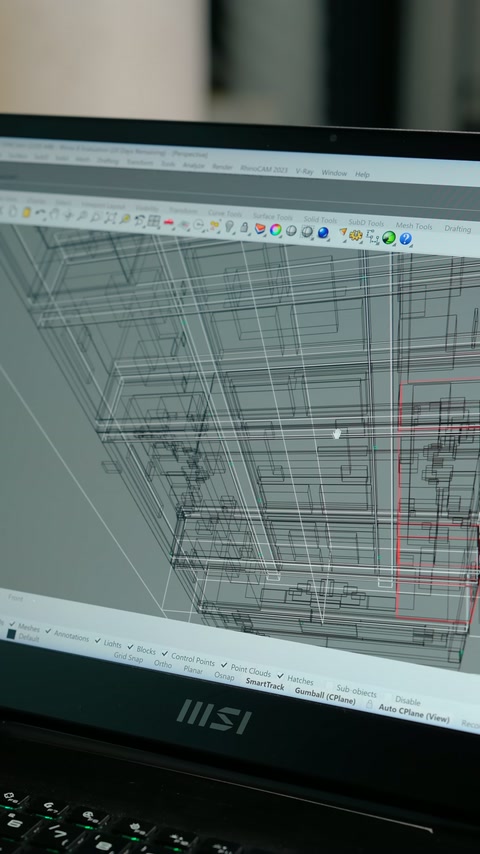This screenshot has width=480, height=854.
Task: Open Options via the gear icon
Action: coord(356,235)
